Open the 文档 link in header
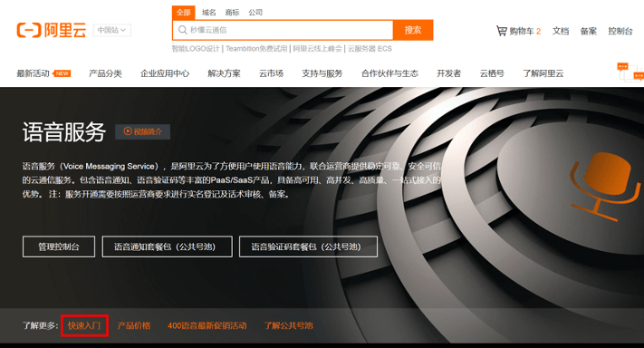Screen dimensions: 644x348 tap(561, 31)
